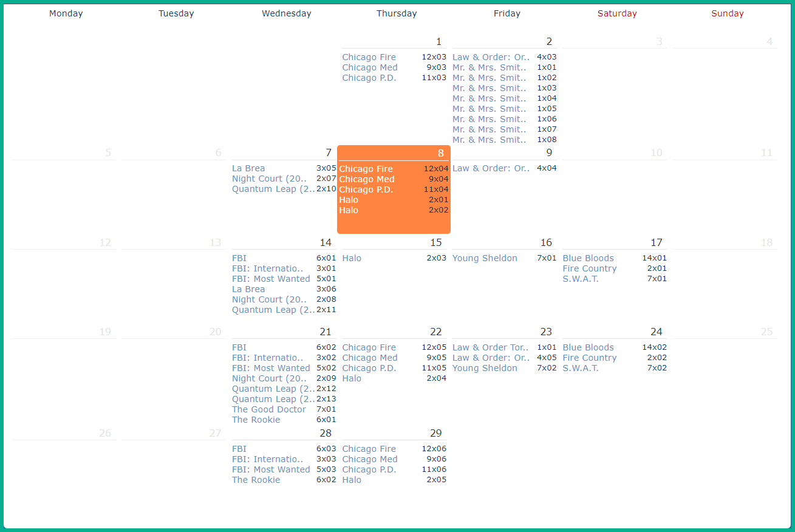This screenshot has width=795, height=532.
Task: Open Law & Order episode 4x05
Action: coord(491,358)
